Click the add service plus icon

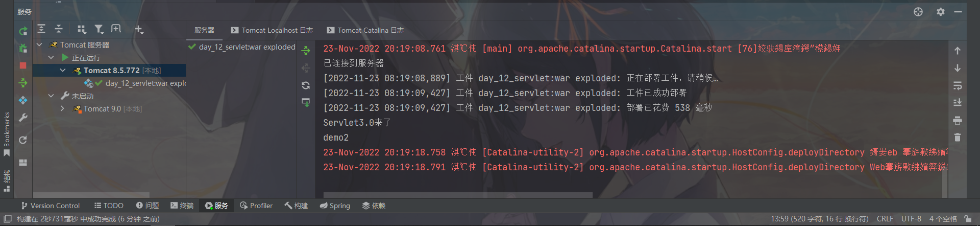(139, 29)
